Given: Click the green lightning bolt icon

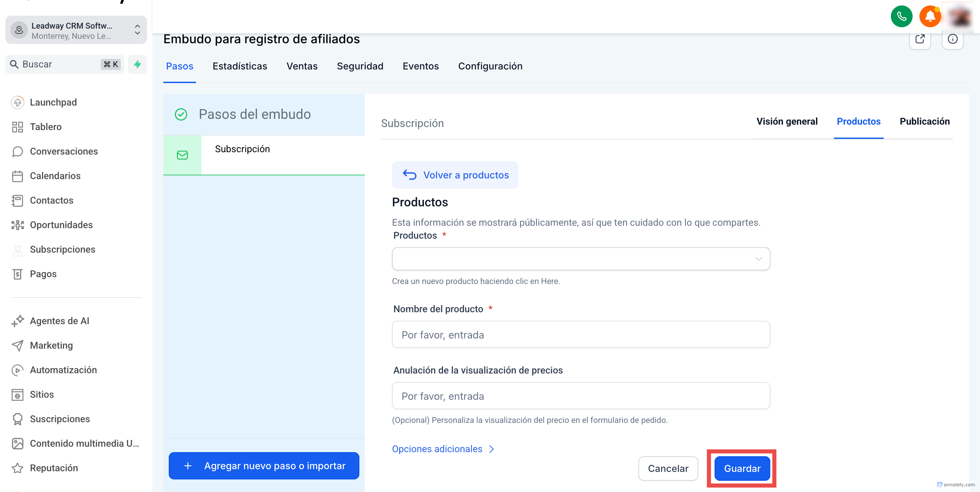Looking at the screenshot, I should pos(137,64).
